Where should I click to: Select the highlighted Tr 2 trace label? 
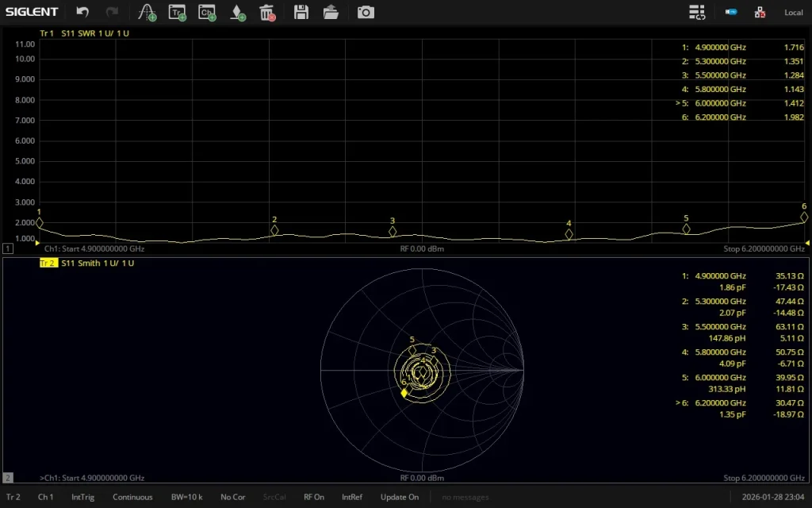[48, 263]
